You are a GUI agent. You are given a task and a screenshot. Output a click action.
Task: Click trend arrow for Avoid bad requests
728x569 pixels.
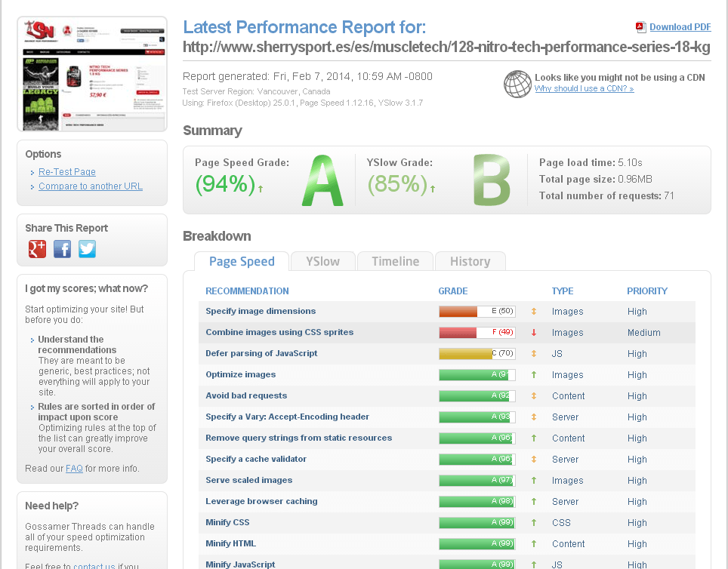pos(534,396)
